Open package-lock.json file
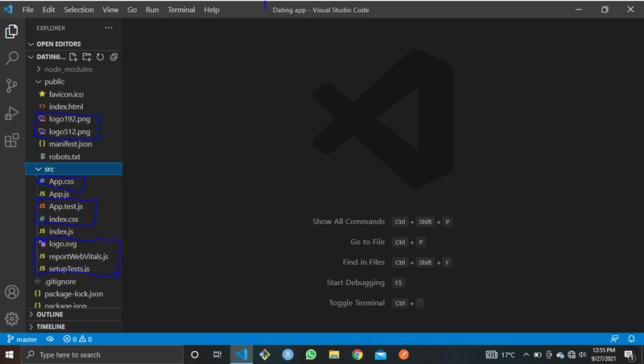The height and width of the screenshot is (364, 644). 74,294
